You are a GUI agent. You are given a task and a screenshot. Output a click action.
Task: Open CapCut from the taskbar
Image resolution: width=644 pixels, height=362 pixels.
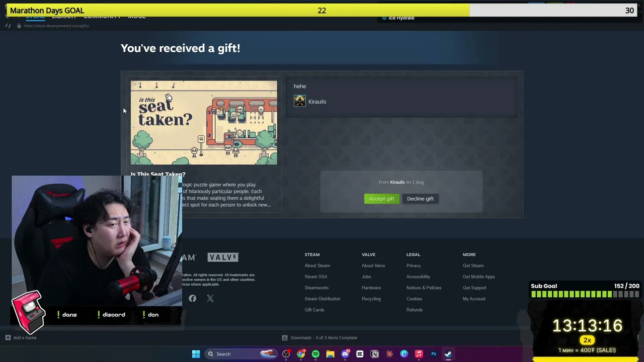(x=360, y=354)
